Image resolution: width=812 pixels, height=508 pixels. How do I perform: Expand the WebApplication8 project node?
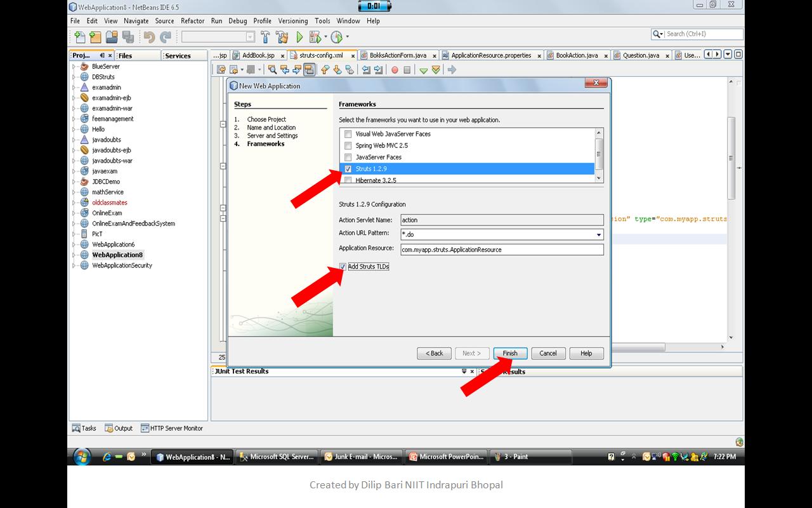click(73, 254)
